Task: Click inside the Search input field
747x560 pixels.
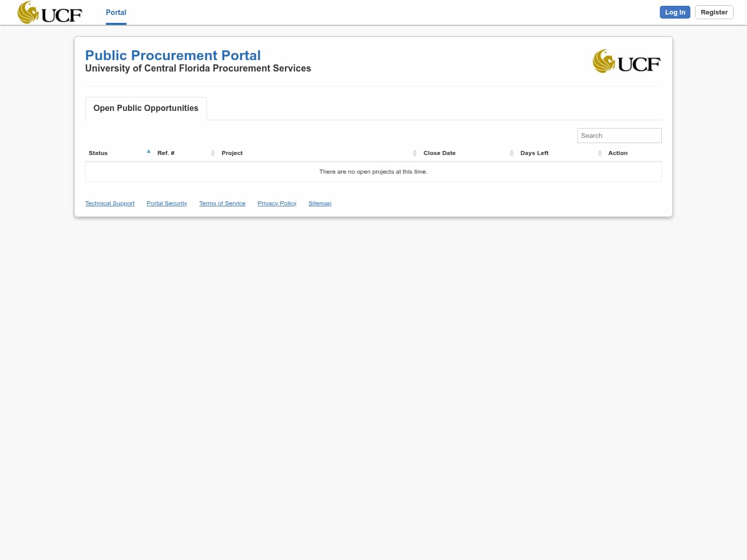Action: click(619, 135)
